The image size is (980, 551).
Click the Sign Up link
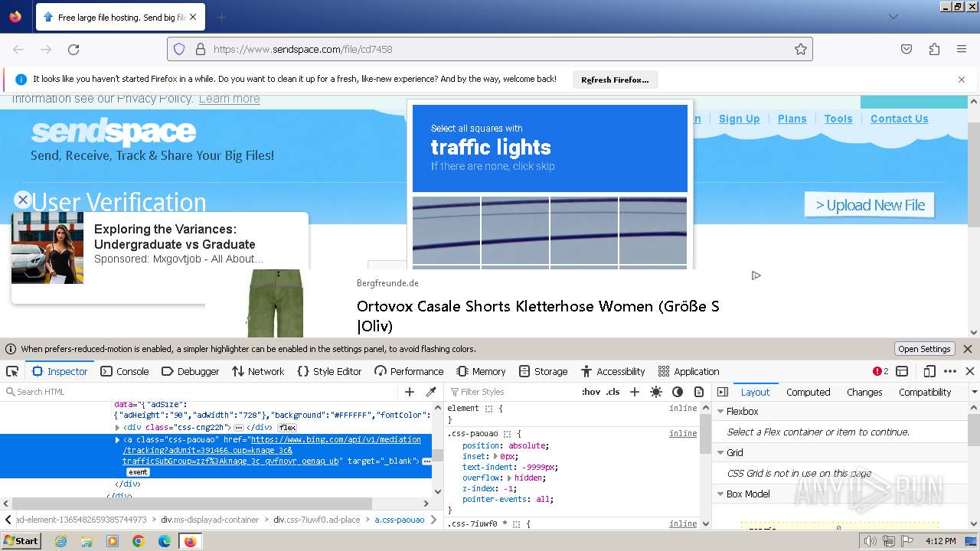coord(739,119)
